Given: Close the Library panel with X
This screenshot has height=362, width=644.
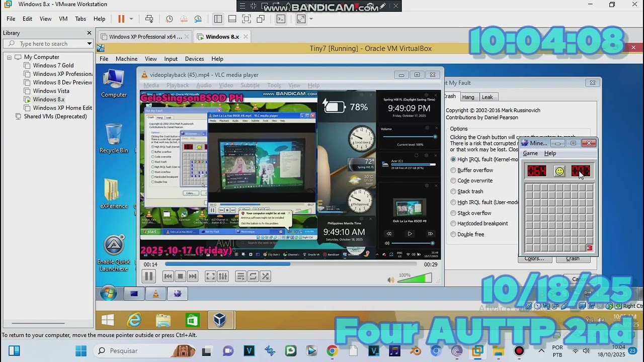Looking at the screenshot, I should coord(89,33).
